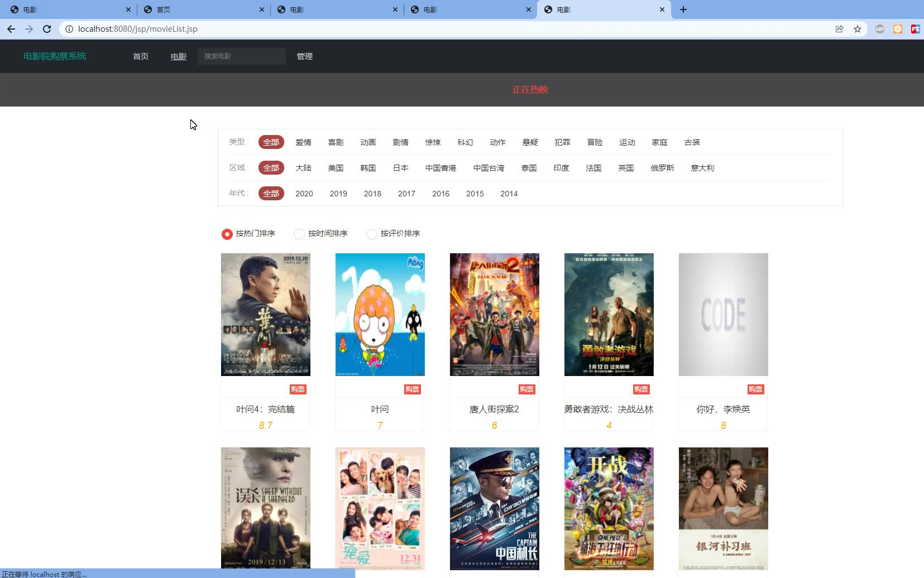
Task: Select the 按时间排序 radio button
Action: [299, 234]
